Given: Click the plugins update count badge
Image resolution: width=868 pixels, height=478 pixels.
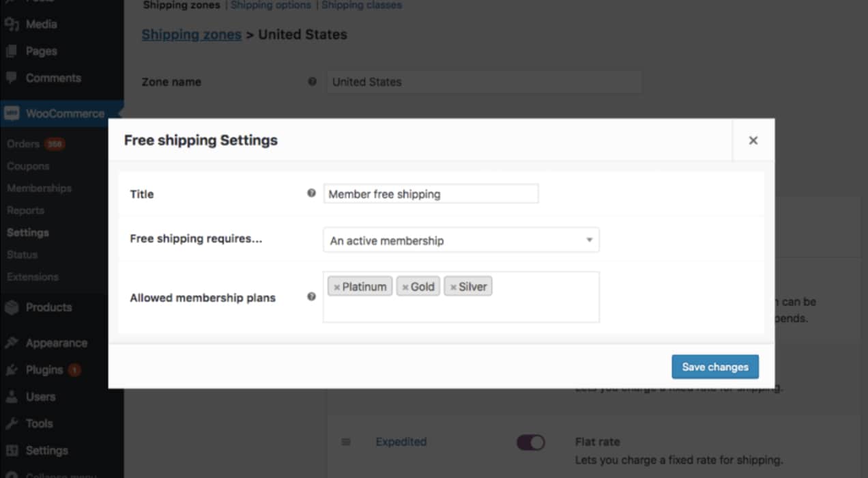Looking at the screenshot, I should coord(74,370).
